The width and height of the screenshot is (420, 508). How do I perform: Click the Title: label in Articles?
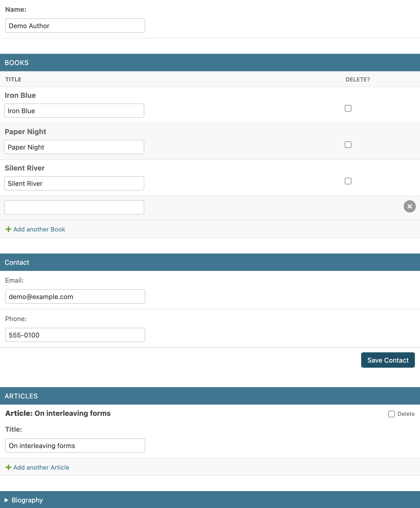pos(14,429)
